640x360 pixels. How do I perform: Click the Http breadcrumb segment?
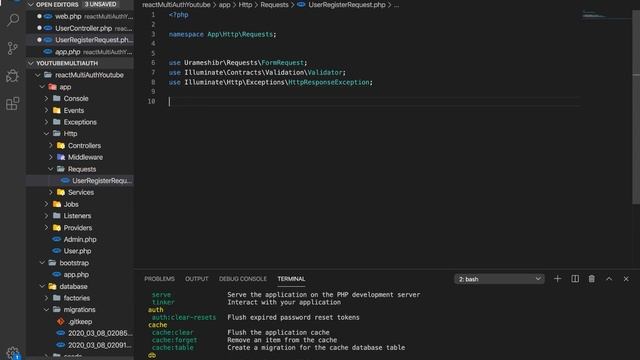(245, 5)
